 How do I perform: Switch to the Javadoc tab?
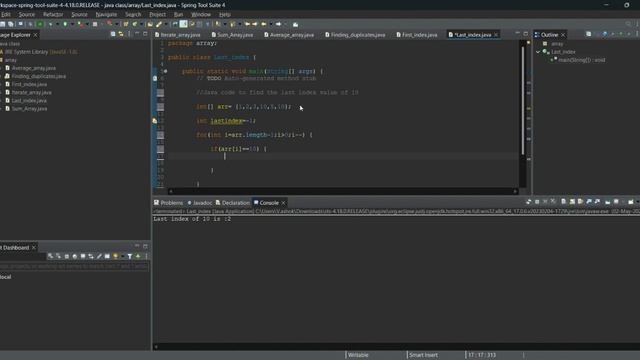pos(200,203)
